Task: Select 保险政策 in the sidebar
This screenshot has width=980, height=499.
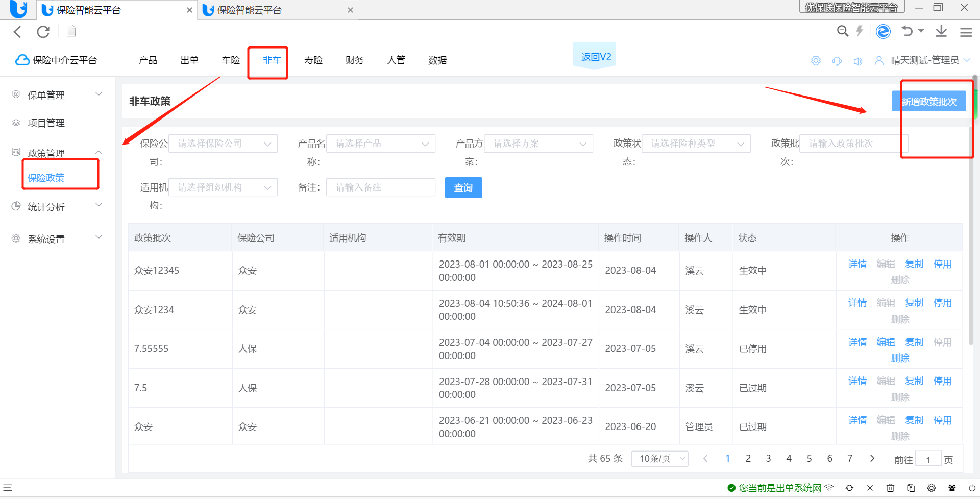Action: 46,178
